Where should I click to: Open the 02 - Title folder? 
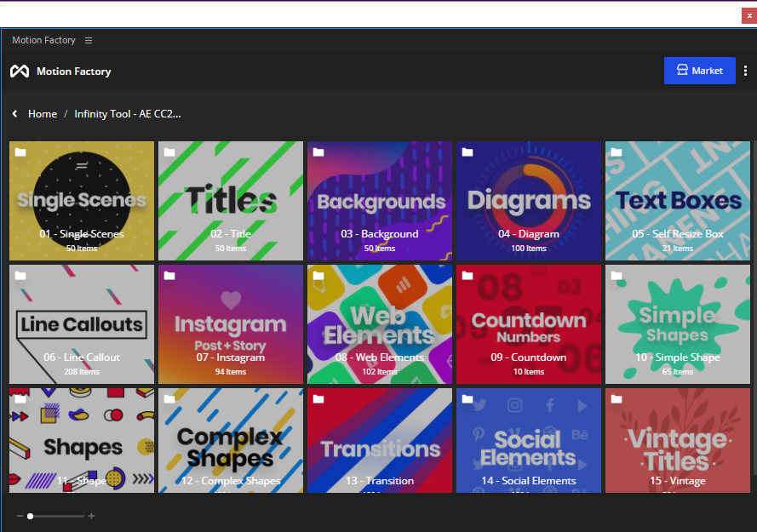coord(231,201)
